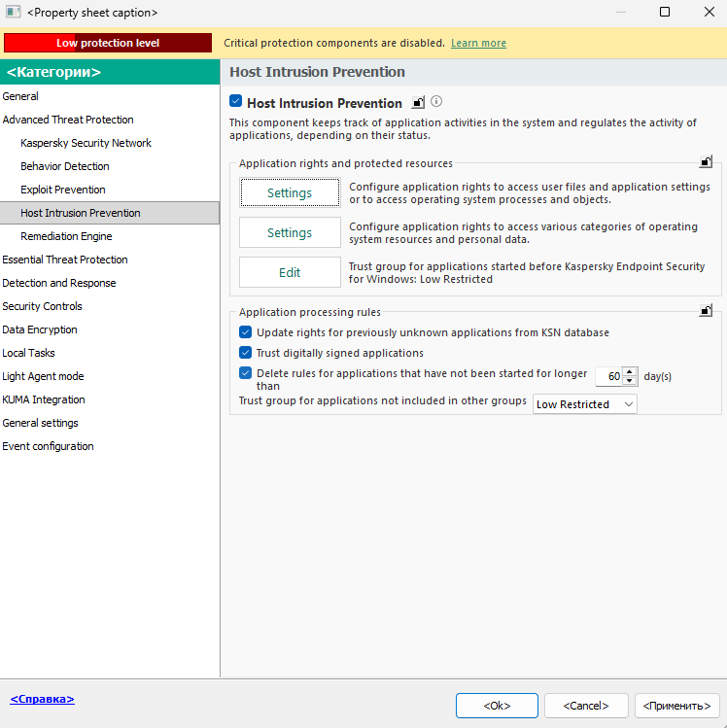
Task: Click Settings button for user files access rights
Action: pos(290,193)
